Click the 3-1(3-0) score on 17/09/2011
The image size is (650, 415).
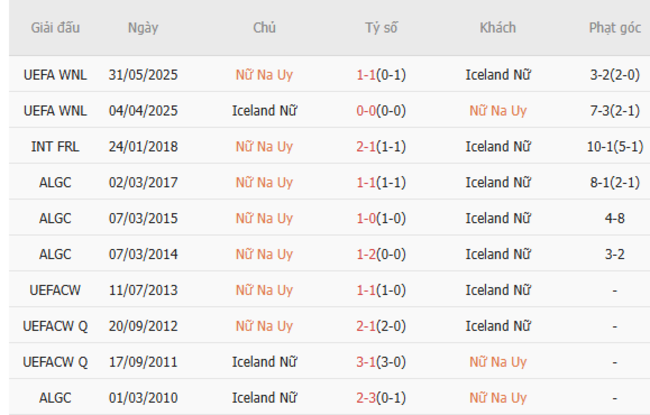tap(381, 362)
